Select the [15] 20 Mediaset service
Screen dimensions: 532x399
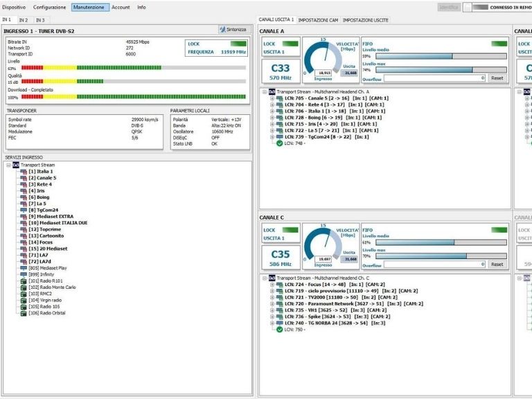coord(48,249)
